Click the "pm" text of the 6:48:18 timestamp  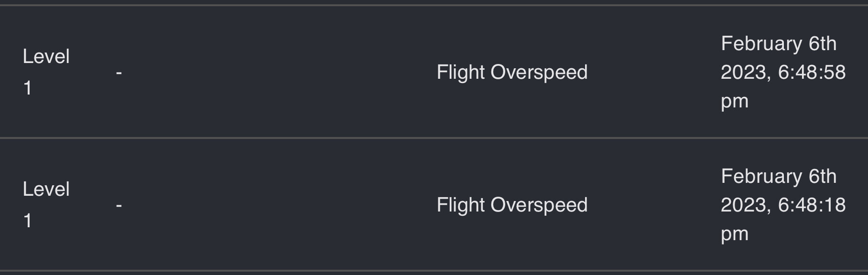pos(735,235)
